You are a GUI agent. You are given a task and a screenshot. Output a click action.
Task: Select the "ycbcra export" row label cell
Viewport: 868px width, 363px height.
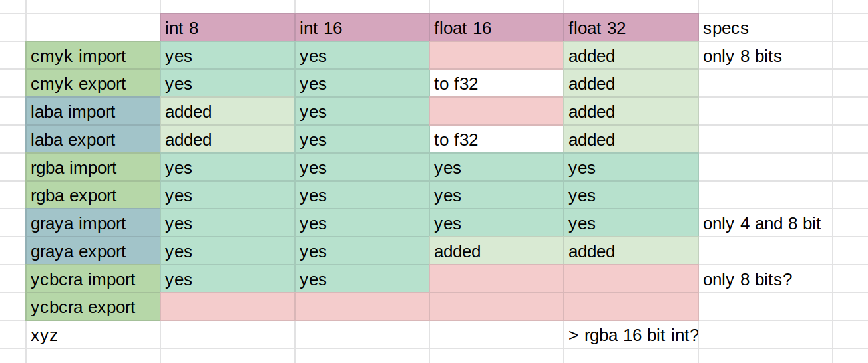[93, 307]
